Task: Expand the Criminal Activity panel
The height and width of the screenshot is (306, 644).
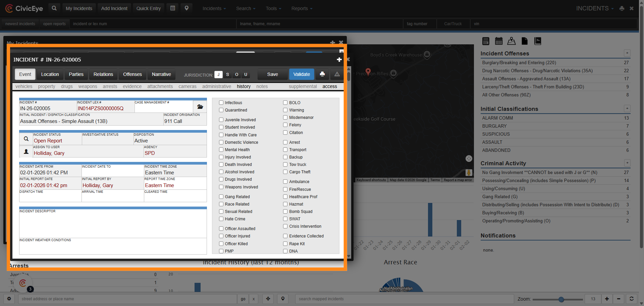Action: coord(627,163)
